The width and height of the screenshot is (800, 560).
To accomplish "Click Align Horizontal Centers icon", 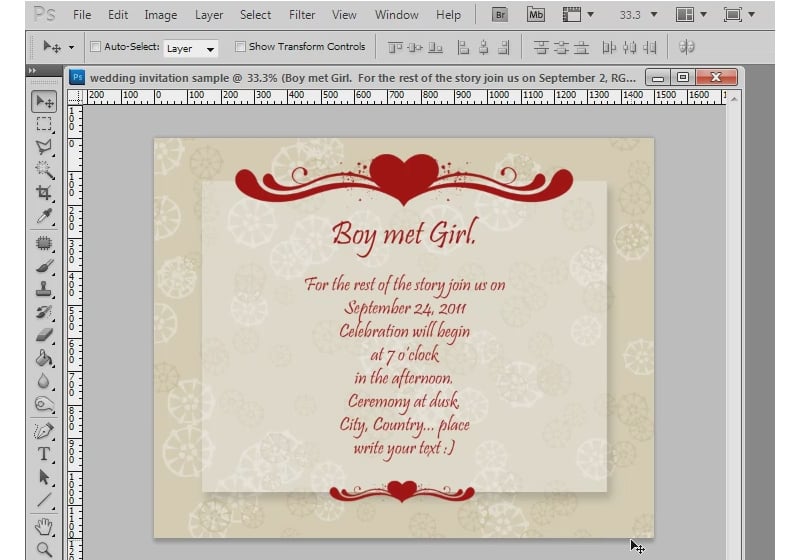I will [x=483, y=47].
